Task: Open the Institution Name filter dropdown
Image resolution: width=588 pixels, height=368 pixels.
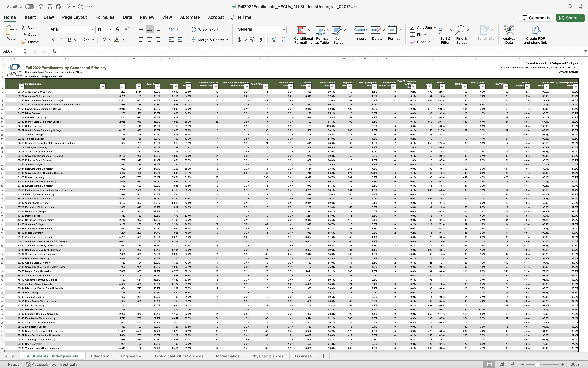Action: click(103, 86)
